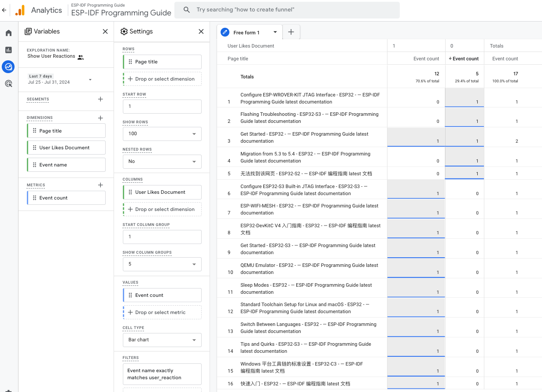This screenshot has height=392, width=542.
Task: Click the shared users icon by exploration name
Action: (81, 57)
